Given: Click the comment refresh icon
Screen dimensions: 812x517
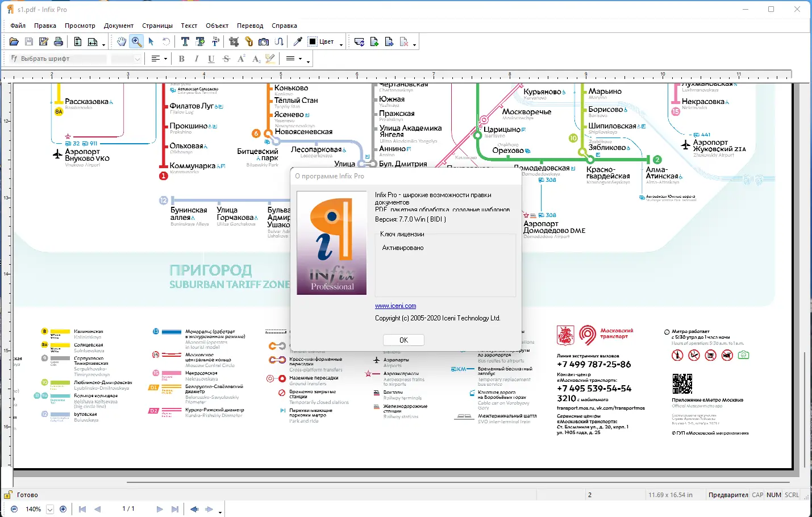Looking at the screenshot, I should coord(359,41).
